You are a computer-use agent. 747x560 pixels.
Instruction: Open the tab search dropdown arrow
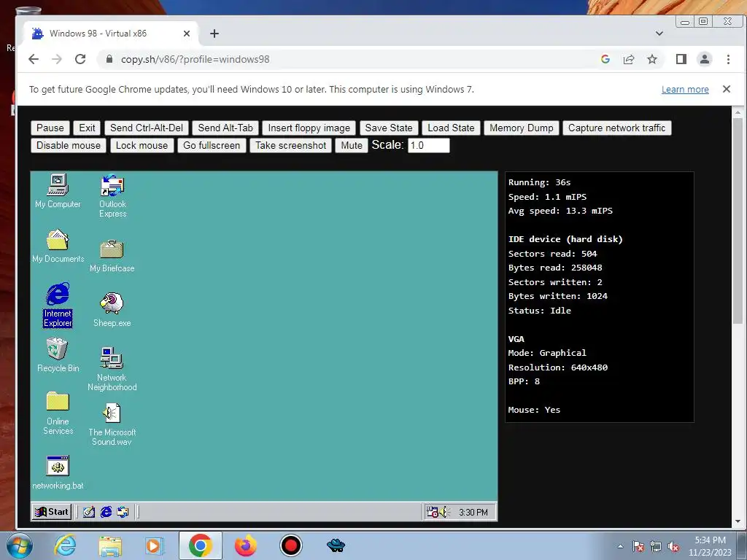point(659,34)
